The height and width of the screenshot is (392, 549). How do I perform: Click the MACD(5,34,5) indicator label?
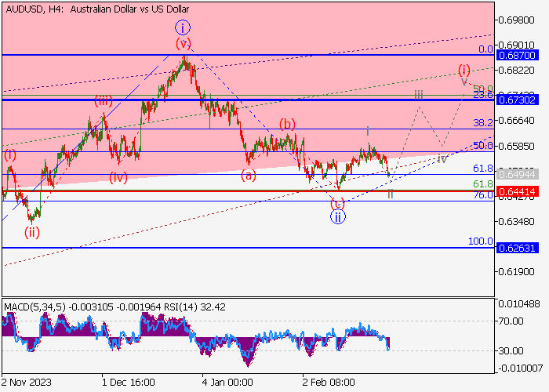coord(35,307)
